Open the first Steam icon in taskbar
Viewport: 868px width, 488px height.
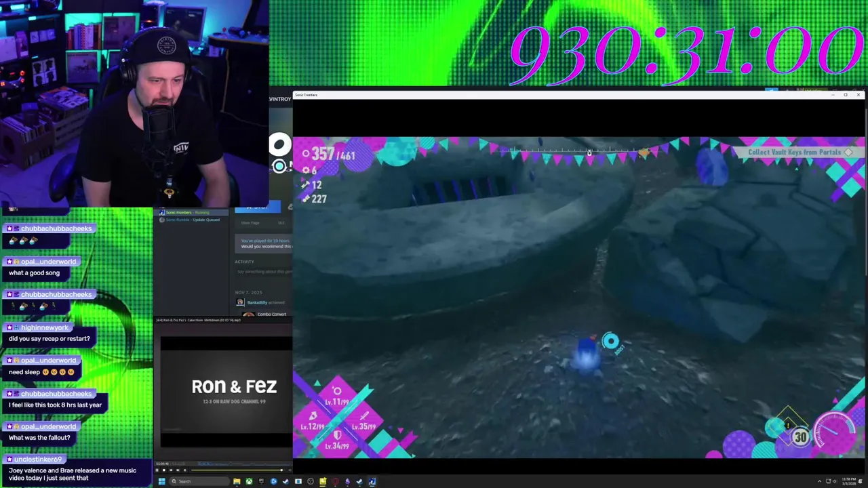click(286, 481)
